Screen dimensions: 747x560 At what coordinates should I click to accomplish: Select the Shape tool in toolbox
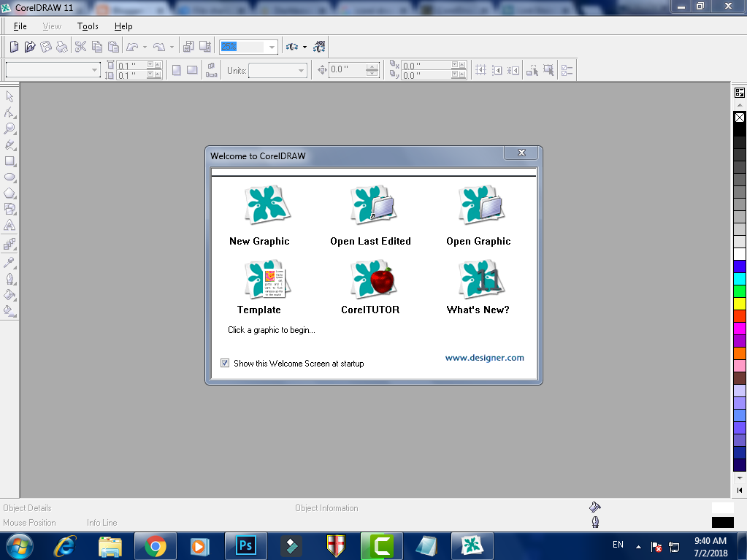click(9, 112)
